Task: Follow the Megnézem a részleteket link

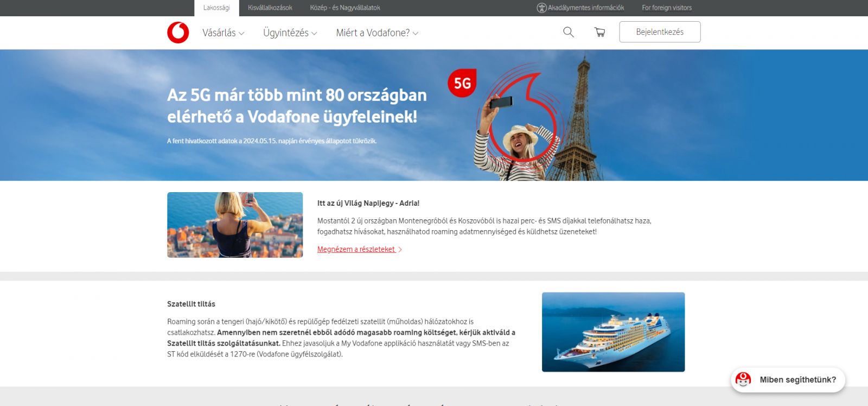Action: 359,249
